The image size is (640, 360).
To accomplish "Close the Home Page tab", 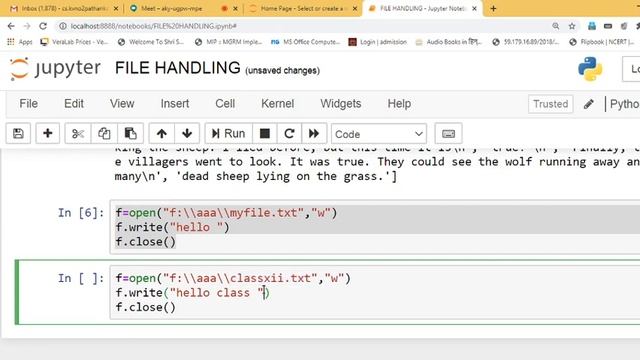I will point(355,9).
